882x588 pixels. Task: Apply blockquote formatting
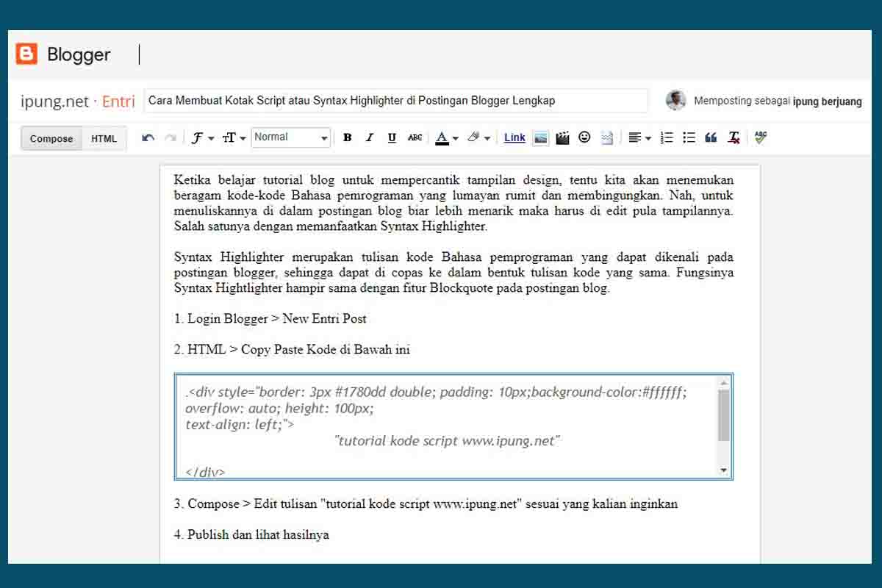(711, 137)
